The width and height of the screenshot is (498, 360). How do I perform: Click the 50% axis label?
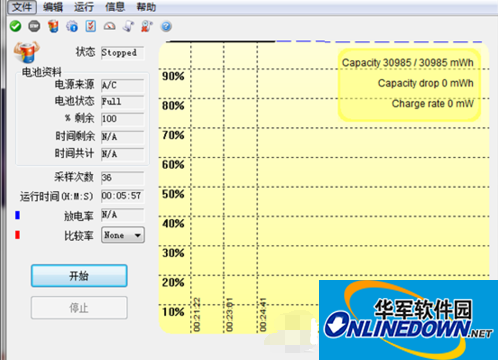[173, 194]
